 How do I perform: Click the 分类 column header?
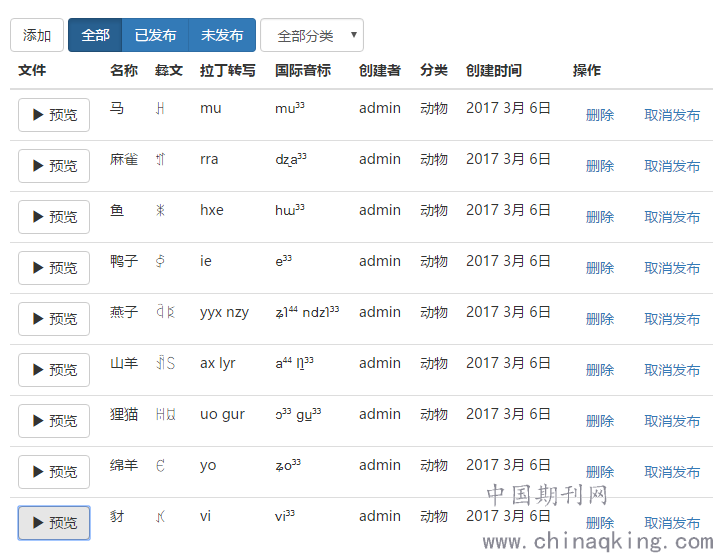[434, 70]
